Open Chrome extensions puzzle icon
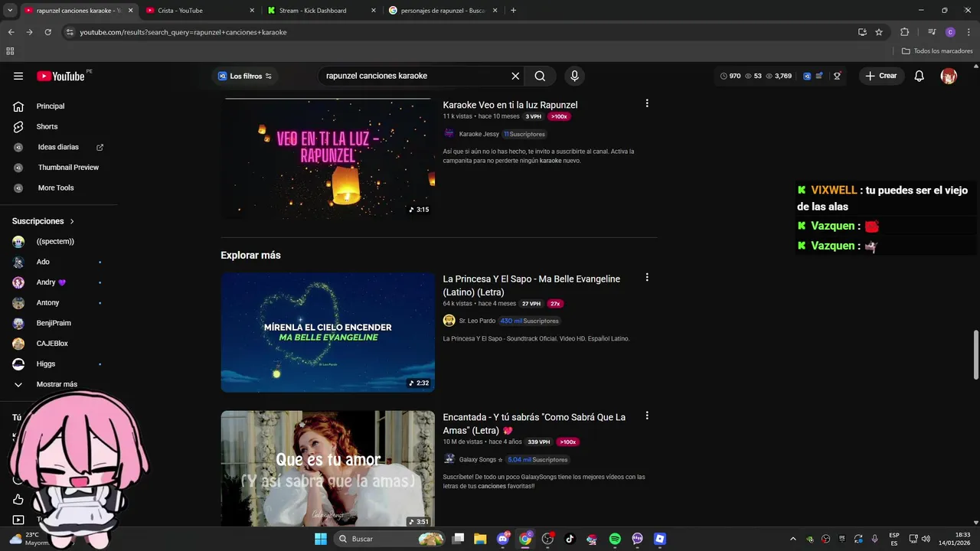This screenshot has height=551, width=980. [x=904, y=32]
